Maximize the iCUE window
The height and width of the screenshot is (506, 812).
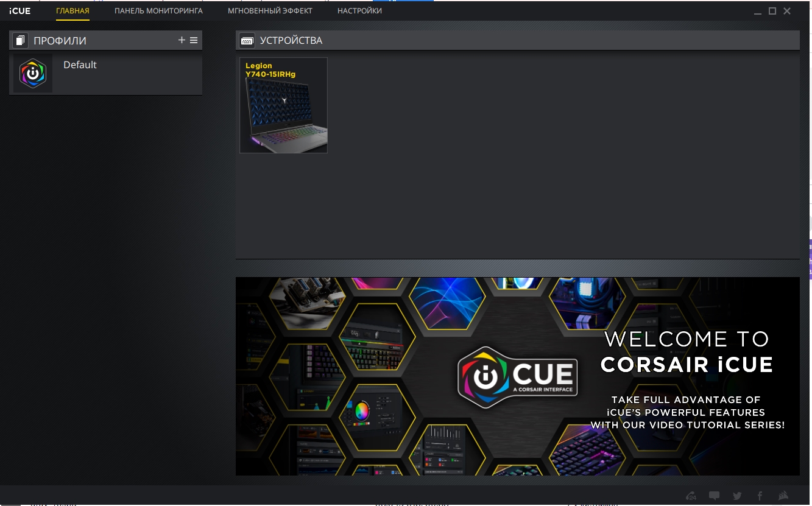click(772, 11)
